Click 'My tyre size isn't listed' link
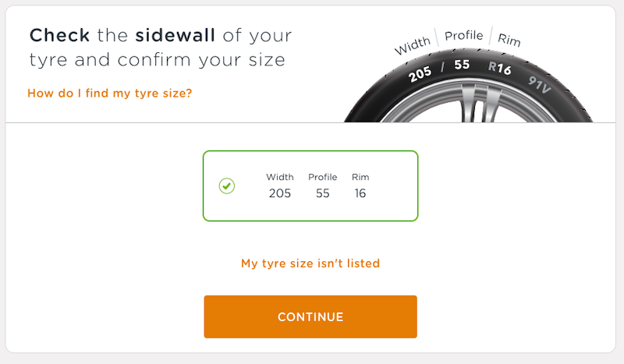Screen dimensions: 624x364 pos(310,263)
